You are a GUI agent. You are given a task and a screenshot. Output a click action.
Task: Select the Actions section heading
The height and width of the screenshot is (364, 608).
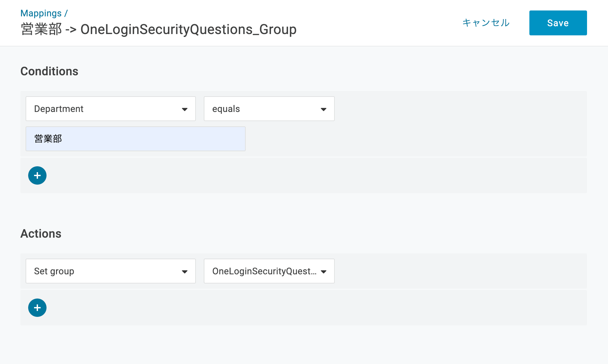pyautogui.click(x=41, y=234)
